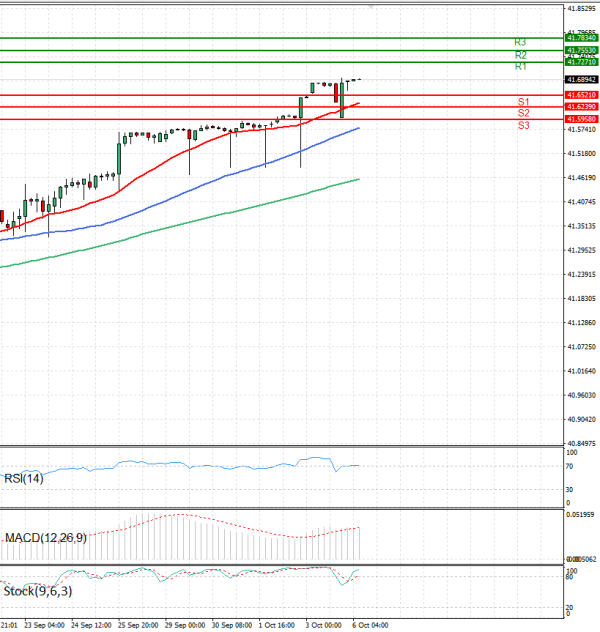Select the 41.65210 red price tag
Image resolution: width=600 pixels, height=632 pixels.
pos(581,95)
